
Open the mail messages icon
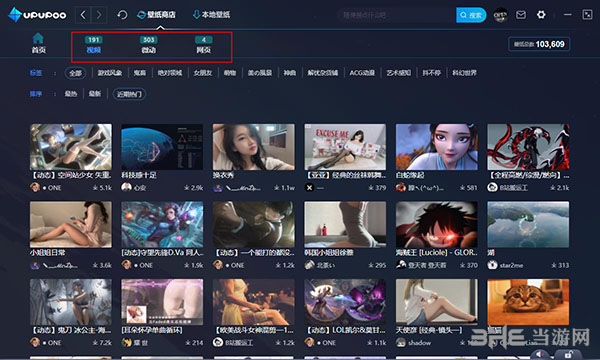point(521,15)
